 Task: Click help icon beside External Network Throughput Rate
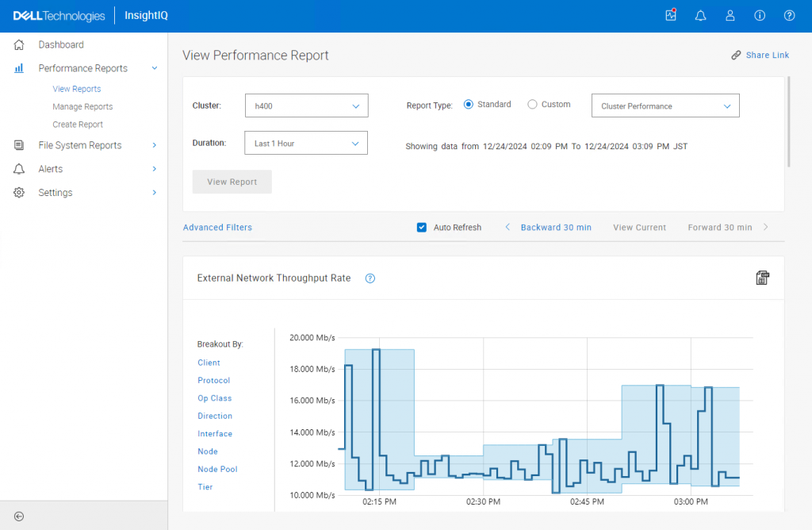coord(370,278)
